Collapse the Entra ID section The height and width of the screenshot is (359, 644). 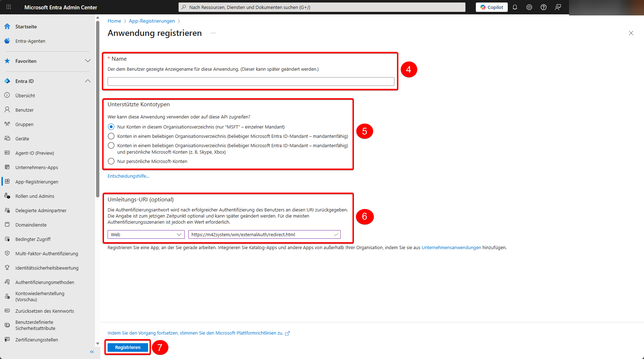pyautogui.click(x=87, y=81)
